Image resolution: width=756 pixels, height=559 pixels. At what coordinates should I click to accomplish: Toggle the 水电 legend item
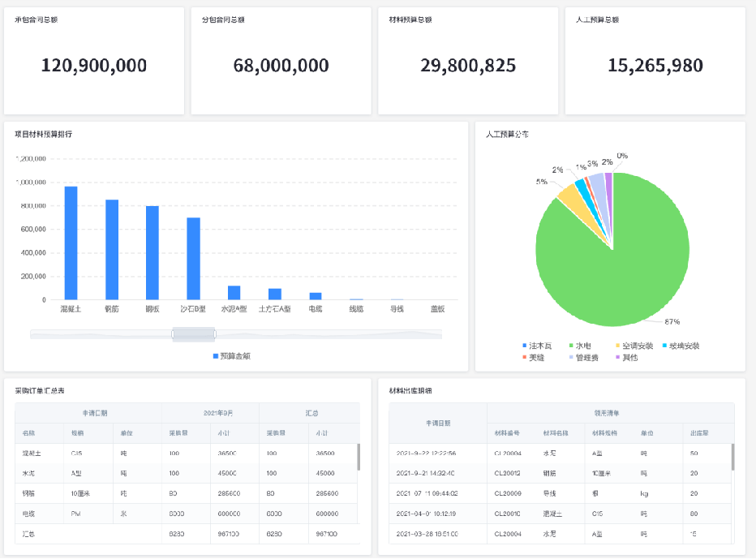(582, 346)
